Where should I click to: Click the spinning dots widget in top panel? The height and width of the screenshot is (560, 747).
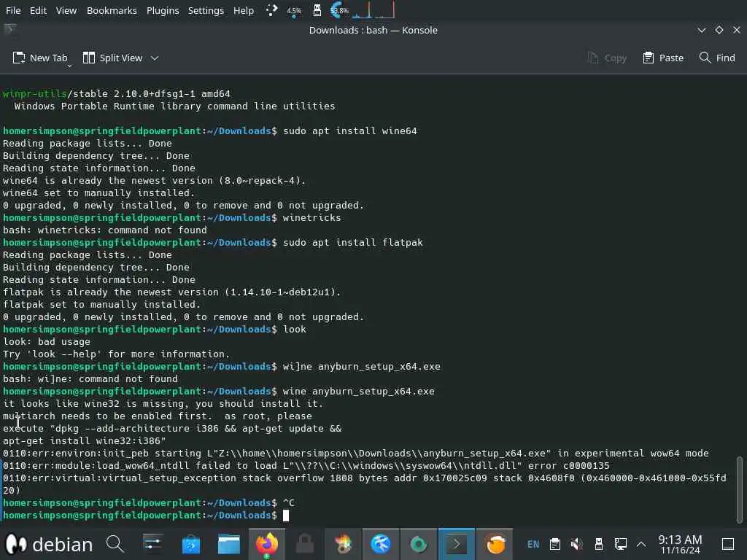[271, 10]
